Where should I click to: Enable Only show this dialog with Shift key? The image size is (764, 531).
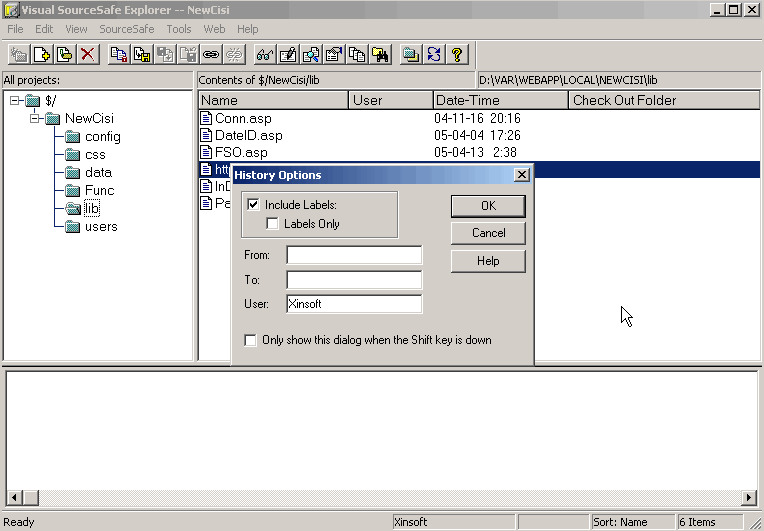pyautogui.click(x=250, y=340)
